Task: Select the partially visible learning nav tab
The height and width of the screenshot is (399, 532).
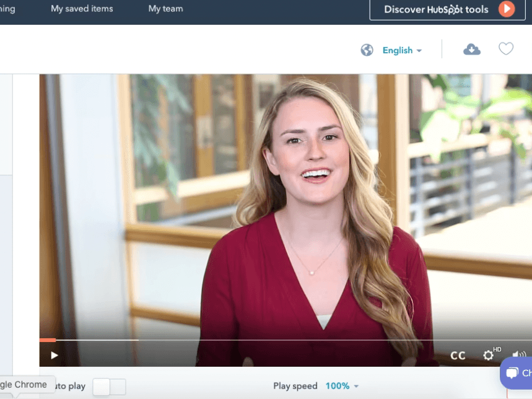Action: [x=7, y=9]
